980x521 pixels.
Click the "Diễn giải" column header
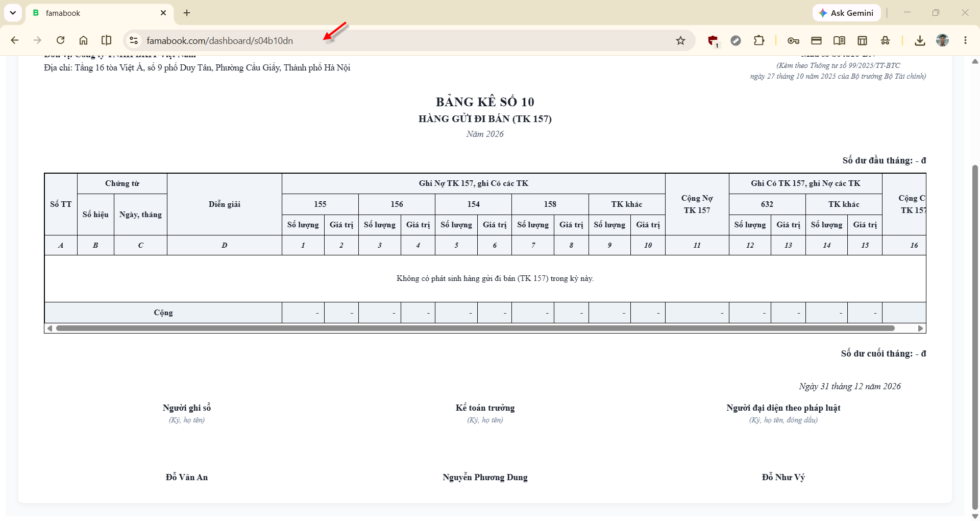pos(225,204)
